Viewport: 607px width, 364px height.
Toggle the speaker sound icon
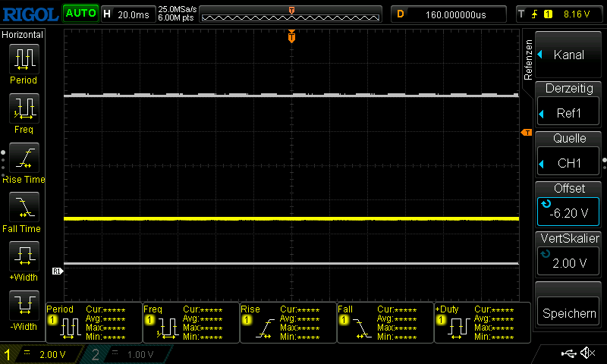[x=587, y=353]
